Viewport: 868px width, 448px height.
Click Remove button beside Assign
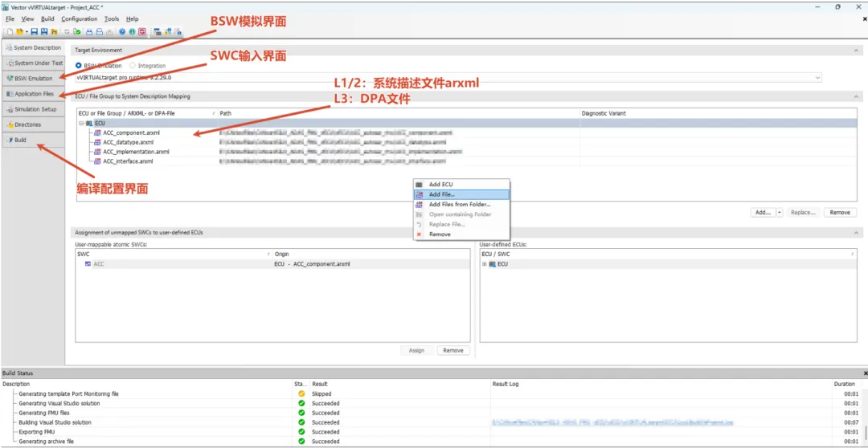[452, 351]
